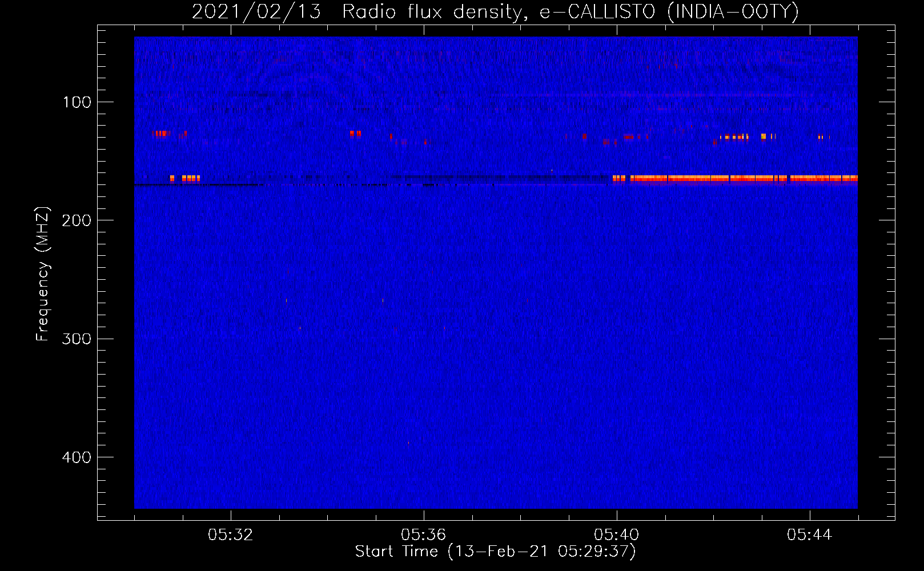924x571 pixels.
Task: Click the plot title 'Radio flux density, e-CALLISTO (INDIA-OOTY)'
Action: [x=570, y=11]
